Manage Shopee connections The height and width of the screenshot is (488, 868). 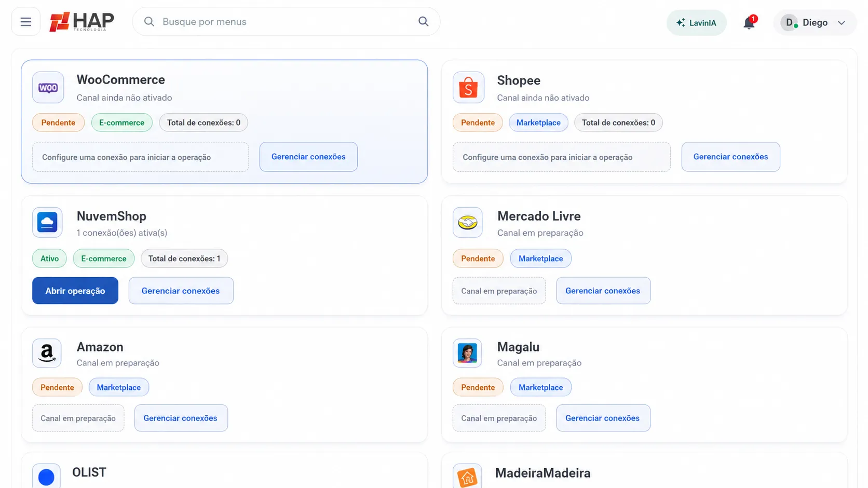click(x=730, y=157)
